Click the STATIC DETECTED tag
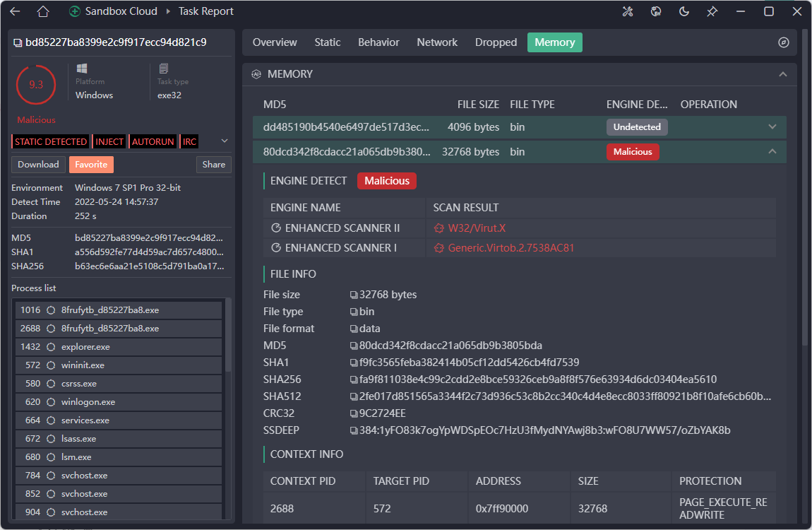 click(x=50, y=141)
